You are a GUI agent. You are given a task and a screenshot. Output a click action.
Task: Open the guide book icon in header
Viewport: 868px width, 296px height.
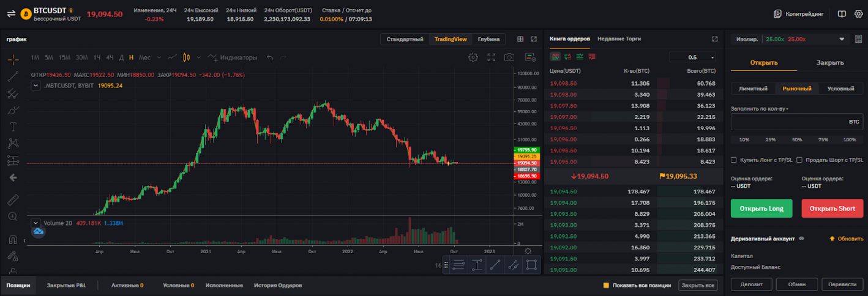coord(842,13)
